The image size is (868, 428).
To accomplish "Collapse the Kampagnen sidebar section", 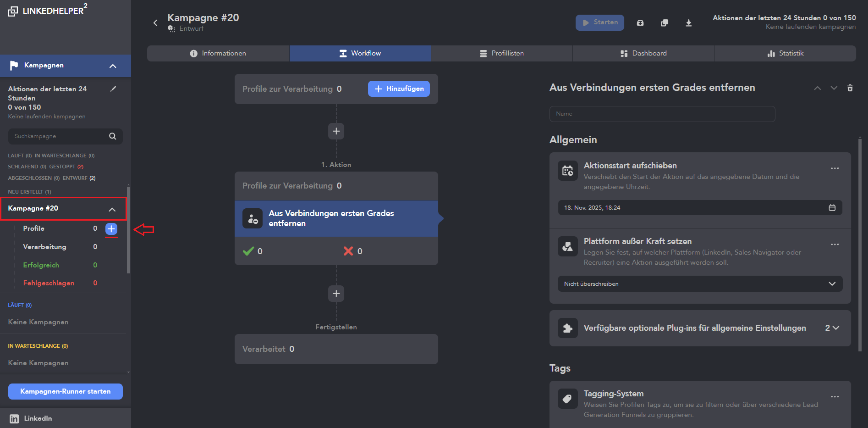I will [x=113, y=66].
